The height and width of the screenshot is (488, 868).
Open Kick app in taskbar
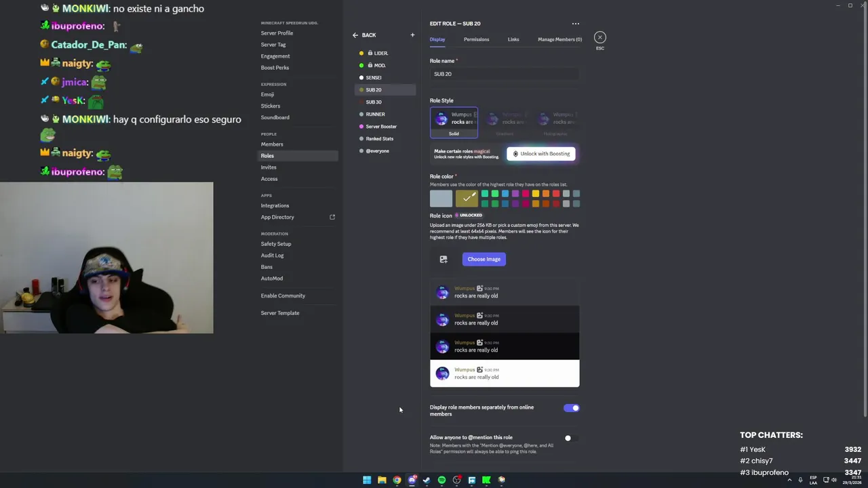coord(486,480)
